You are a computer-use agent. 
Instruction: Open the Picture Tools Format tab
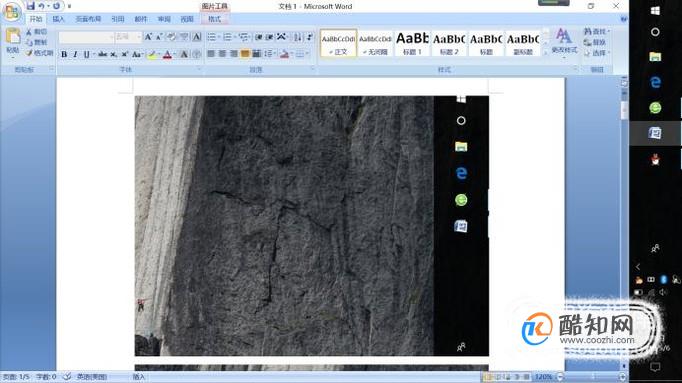pyautogui.click(x=214, y=19)
